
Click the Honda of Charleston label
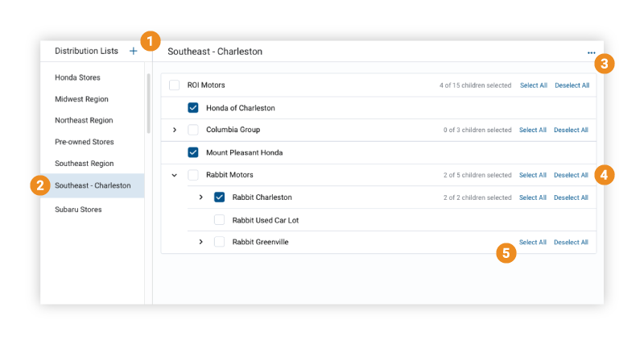pyautogui.click(x=240, y=108)
